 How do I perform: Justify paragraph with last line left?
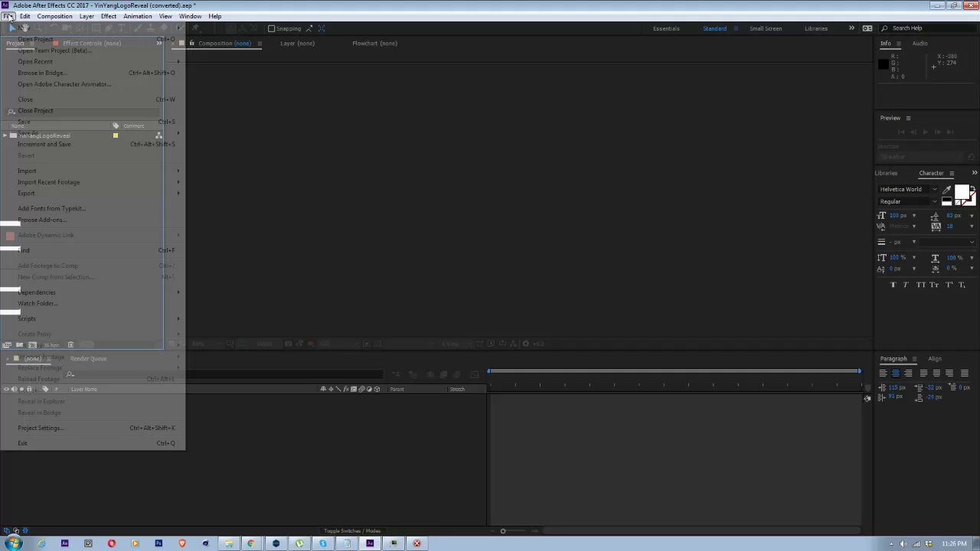point(923,373)
